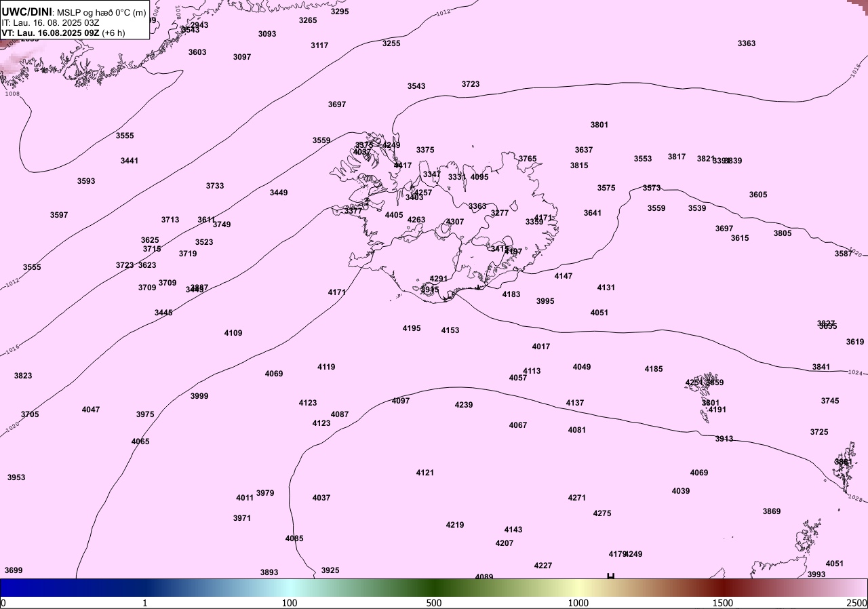
Task: Click the value 3953
Action: point(16,477)
